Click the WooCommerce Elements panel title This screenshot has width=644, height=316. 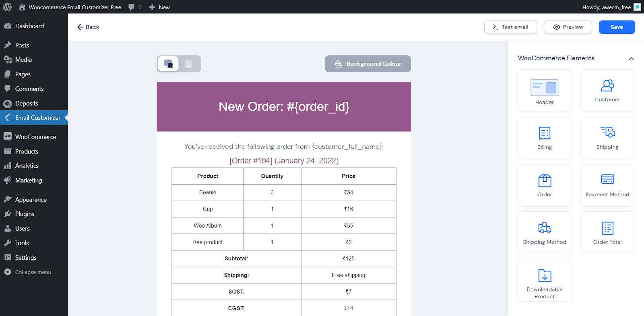[556, 58]
